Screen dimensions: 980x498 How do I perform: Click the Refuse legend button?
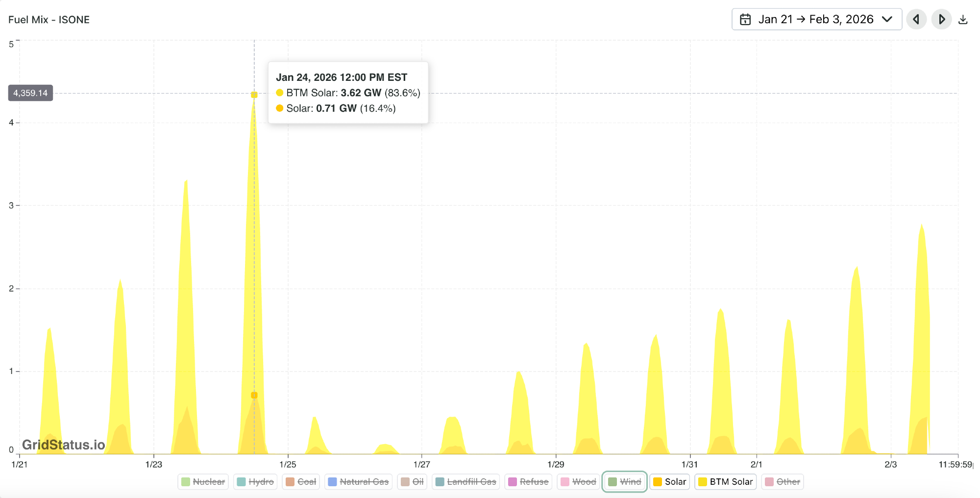coord(528,482)
